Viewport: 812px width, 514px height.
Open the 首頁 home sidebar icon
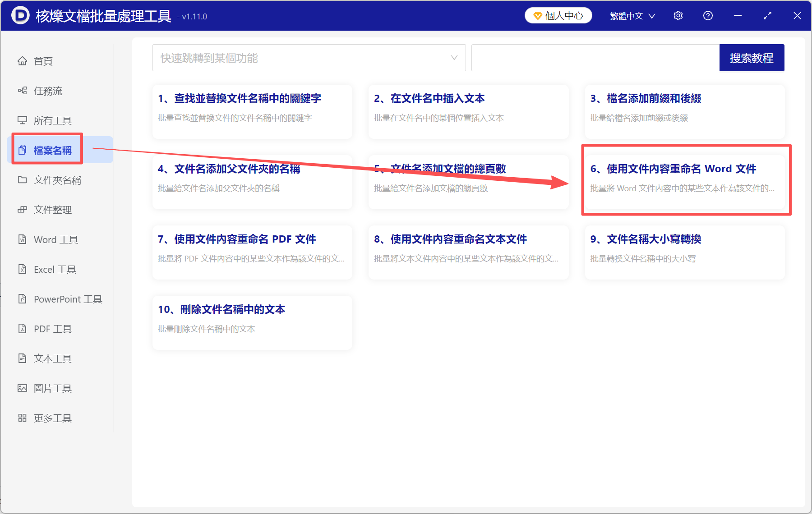point(43,61)
